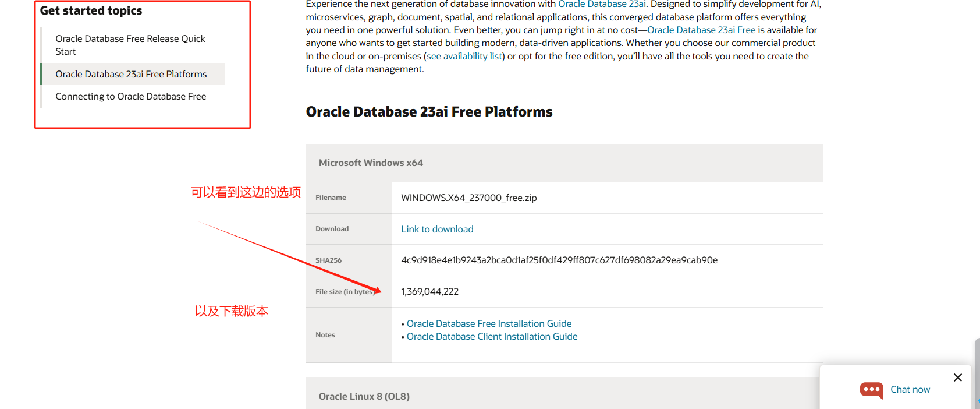The height and width of the screenshot is (409, 980).
Task: Click the Filename row label
Action: pyautogui.click(x=331, y=198)
